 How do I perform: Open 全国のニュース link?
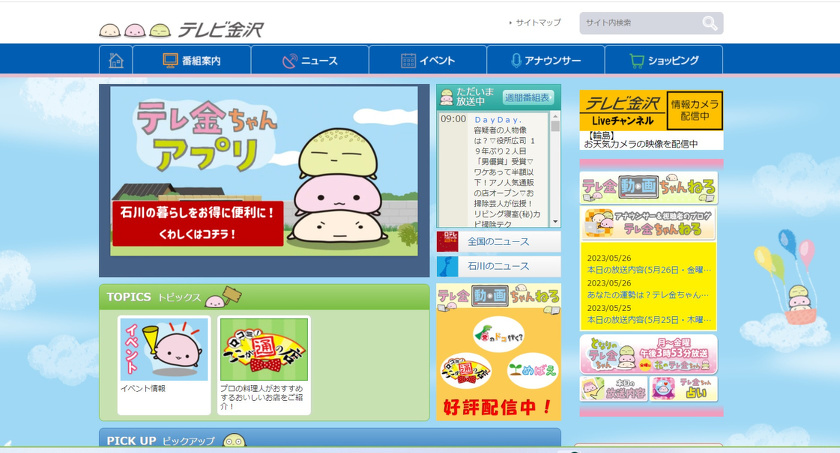(x=498, y=242)
